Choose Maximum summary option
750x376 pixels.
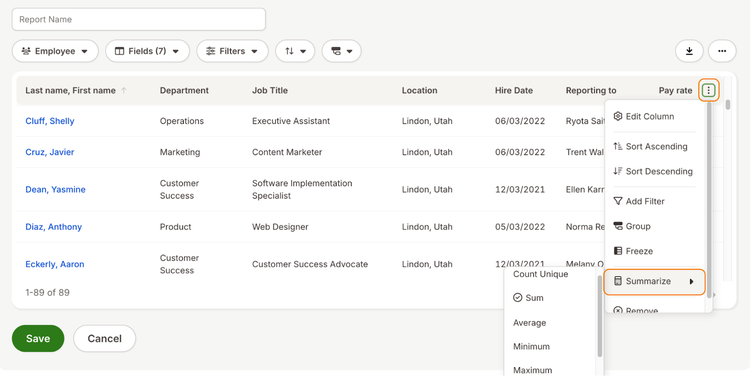click(532, 370)
